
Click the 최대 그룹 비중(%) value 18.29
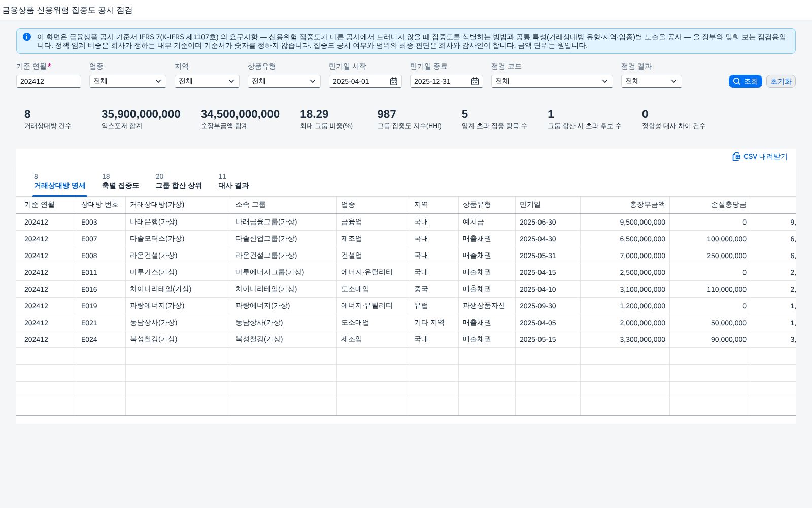tap(314, 114)
